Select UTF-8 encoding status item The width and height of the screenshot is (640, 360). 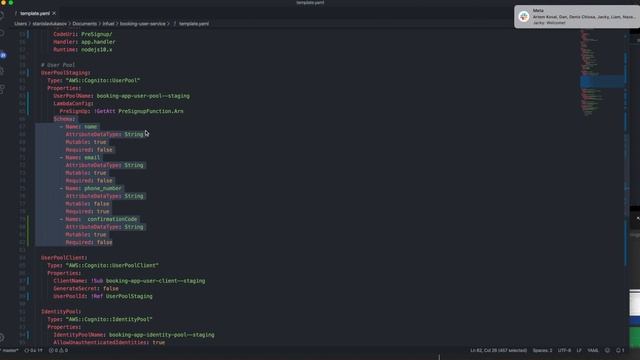[564, 350]
